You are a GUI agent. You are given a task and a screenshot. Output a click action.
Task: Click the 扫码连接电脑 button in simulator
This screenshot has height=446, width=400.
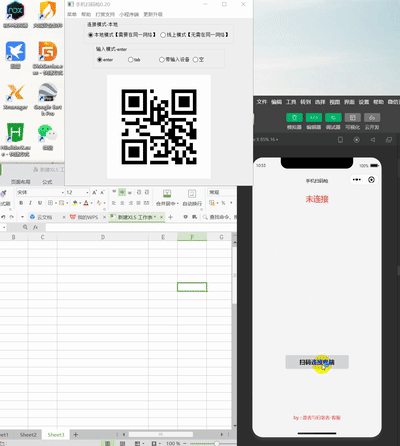[x=317, y=362]
